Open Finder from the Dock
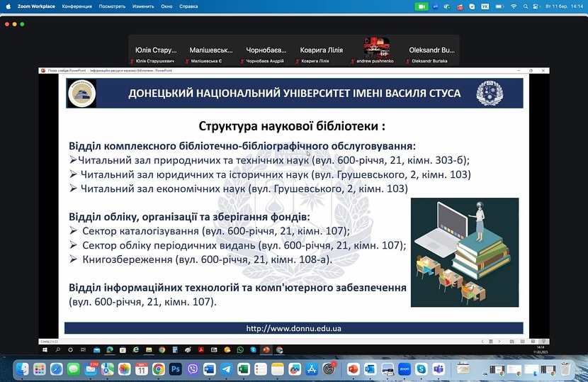 coord(22,370)
